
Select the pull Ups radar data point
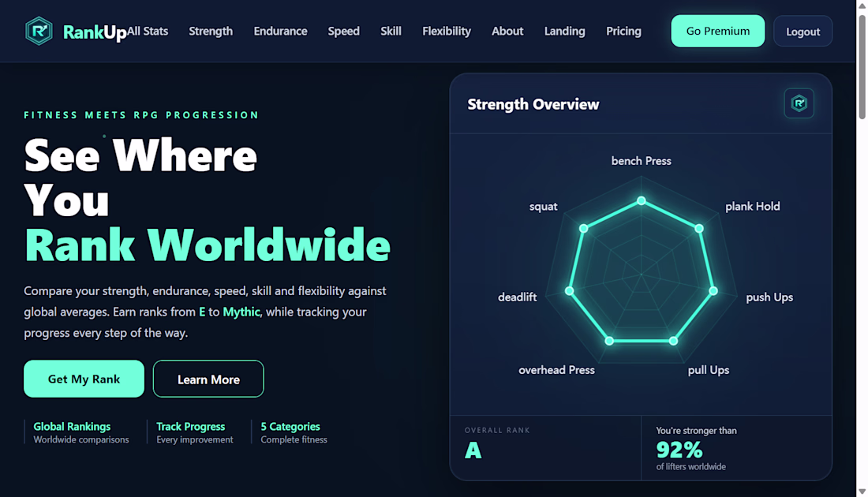673,341
